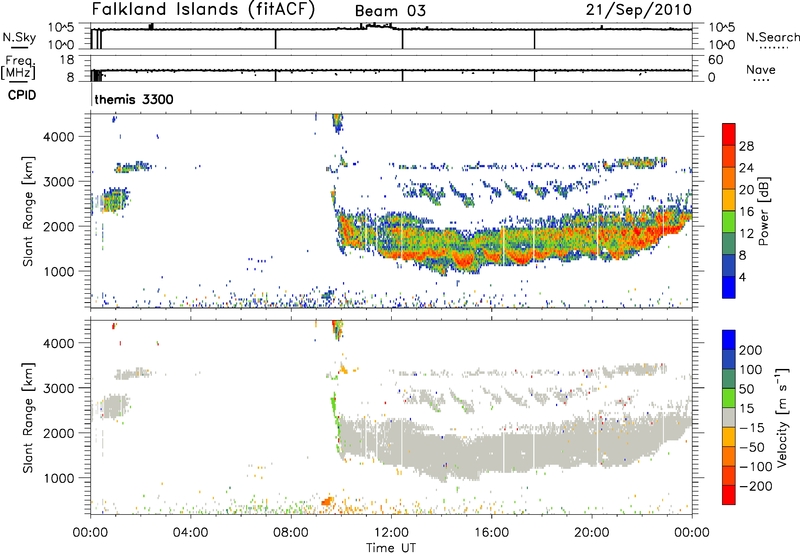Screen dimensions: 800x554
Task: Click the 'themis 3300' text
Action: click(x=134, y=99)
